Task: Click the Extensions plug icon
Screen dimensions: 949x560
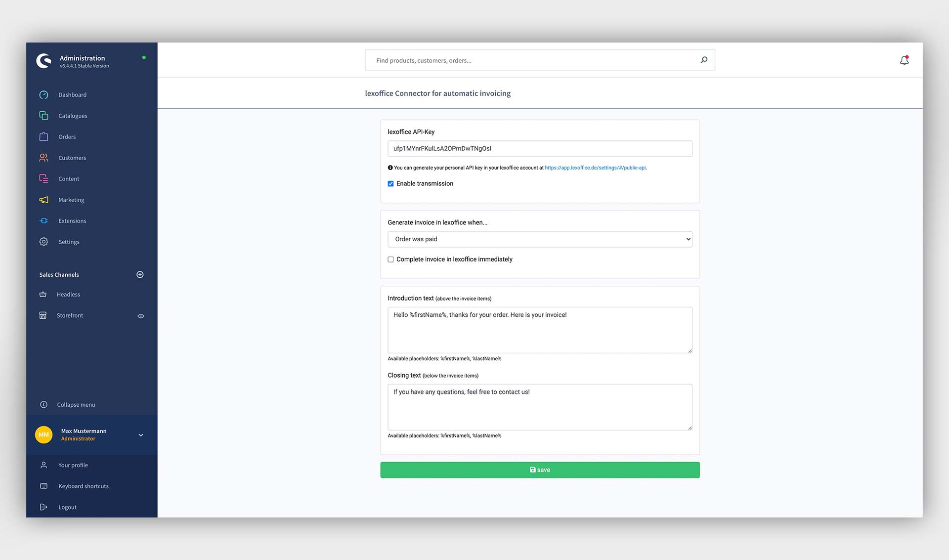Action: point(43,221)
